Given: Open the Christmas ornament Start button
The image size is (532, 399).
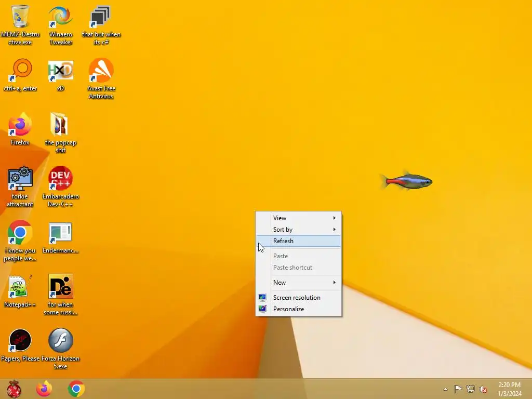Looking at the screenshot, I should pyautogui.click(x=14, y=389).
